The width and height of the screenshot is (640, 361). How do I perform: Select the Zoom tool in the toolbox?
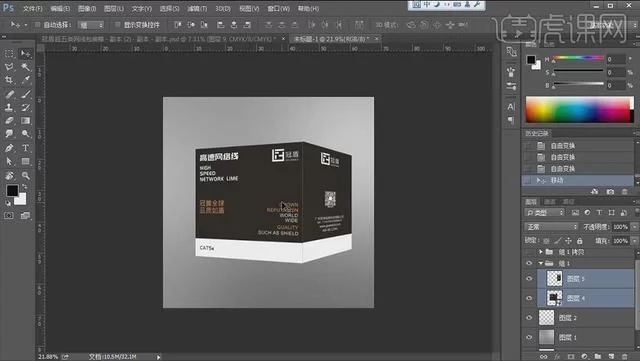click(x=25, y=176)
